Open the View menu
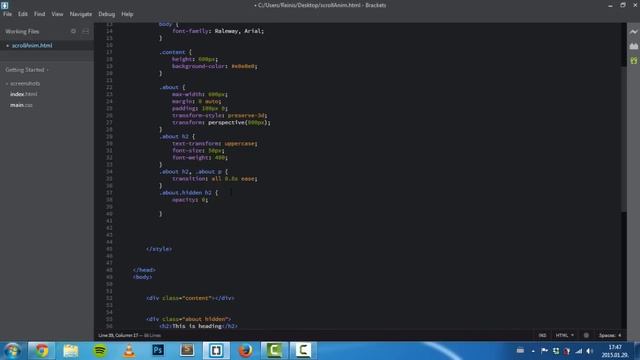This screenshot has height=360, width=640. point(57,14)
